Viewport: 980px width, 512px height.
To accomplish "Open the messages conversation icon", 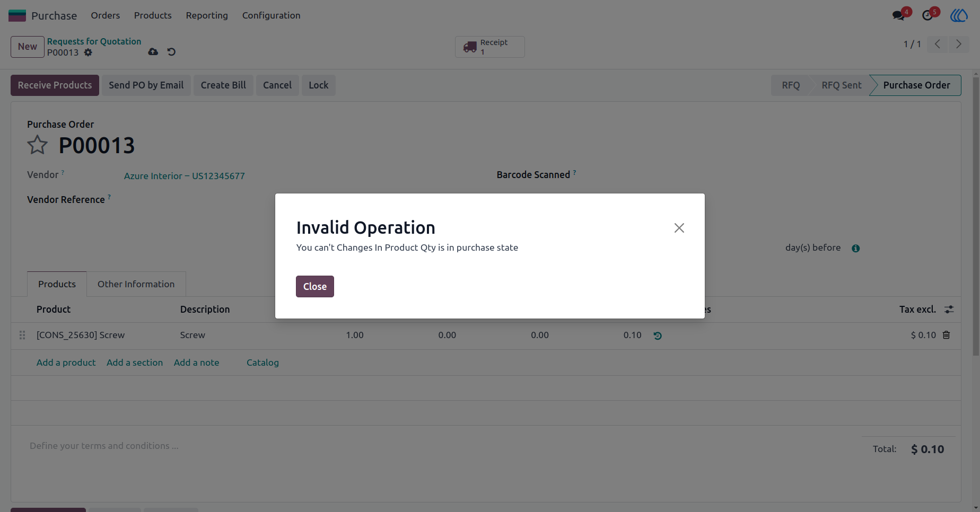I will [899, 15].
